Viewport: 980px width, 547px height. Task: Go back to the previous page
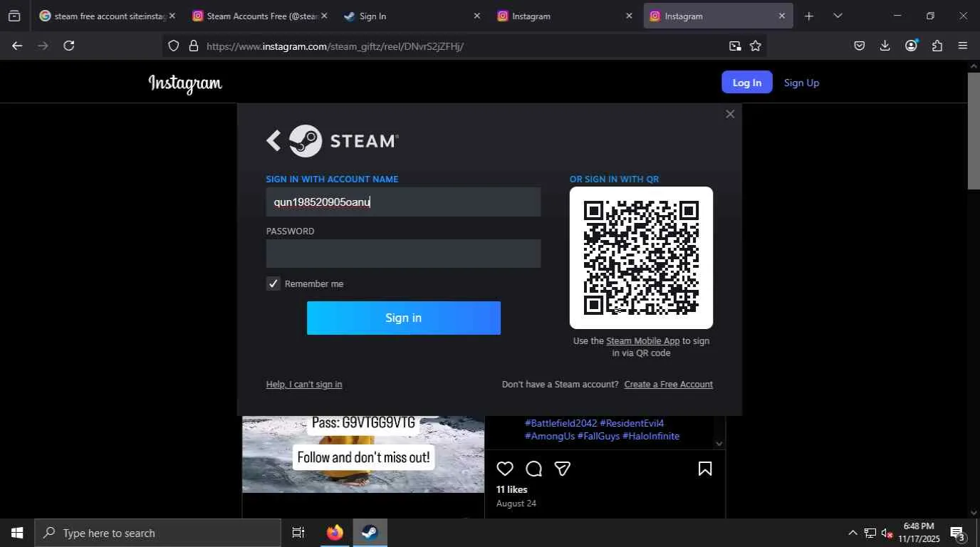pyautogui.click(x=17, y=46)
